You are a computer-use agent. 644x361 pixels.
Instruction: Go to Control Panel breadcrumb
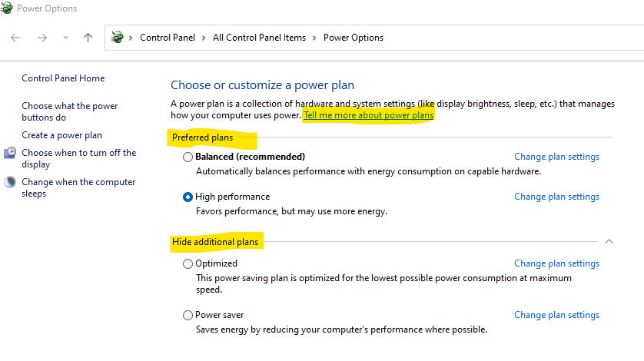[x=168, y=38]
